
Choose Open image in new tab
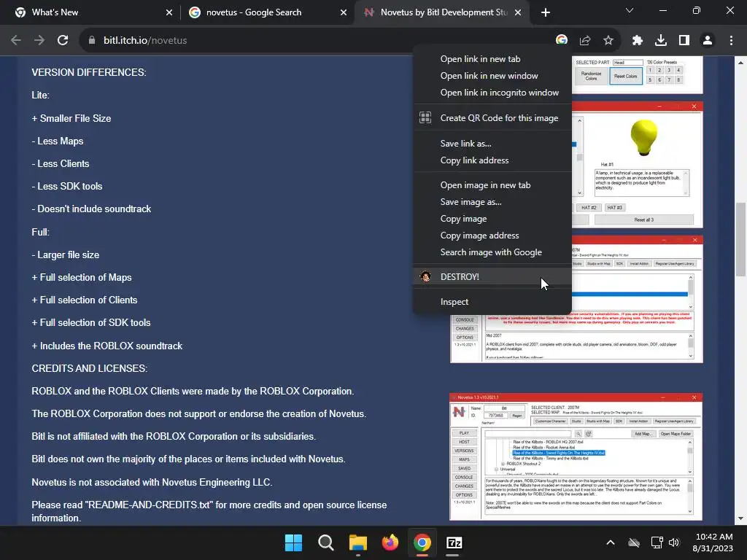[492, 185]
